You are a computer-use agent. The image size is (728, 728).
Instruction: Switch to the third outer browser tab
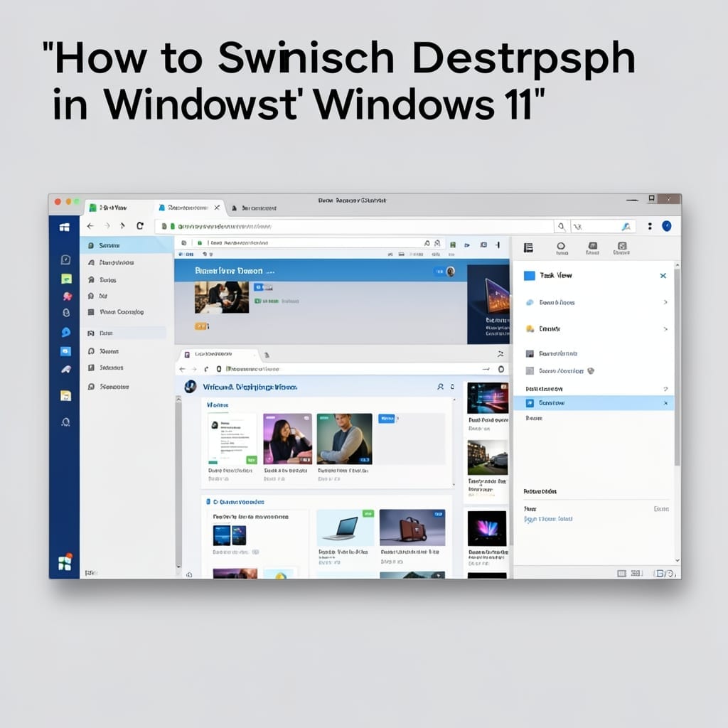point(255,208)
